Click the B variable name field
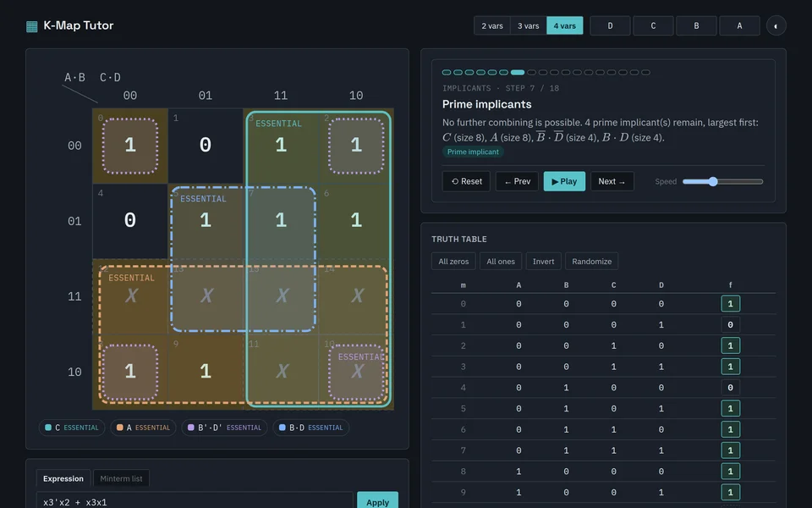812x508 pixels. pyautogui.click(x=696, y=25)
